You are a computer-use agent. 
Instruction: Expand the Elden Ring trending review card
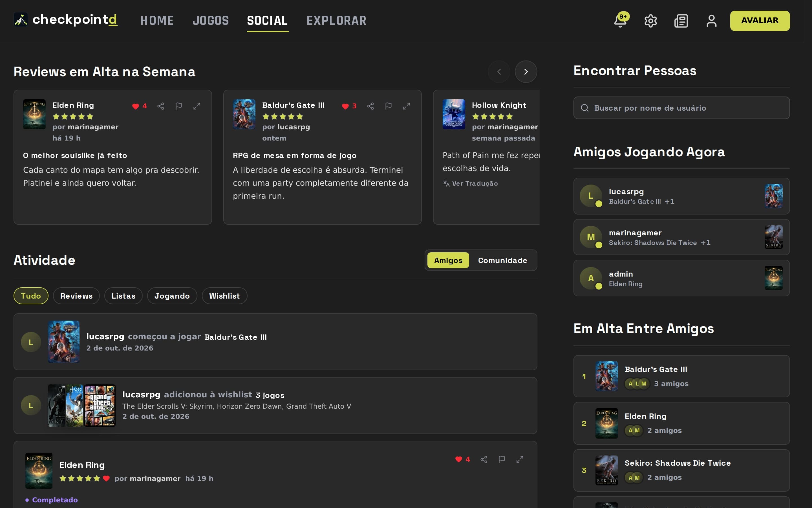[197, 106]
